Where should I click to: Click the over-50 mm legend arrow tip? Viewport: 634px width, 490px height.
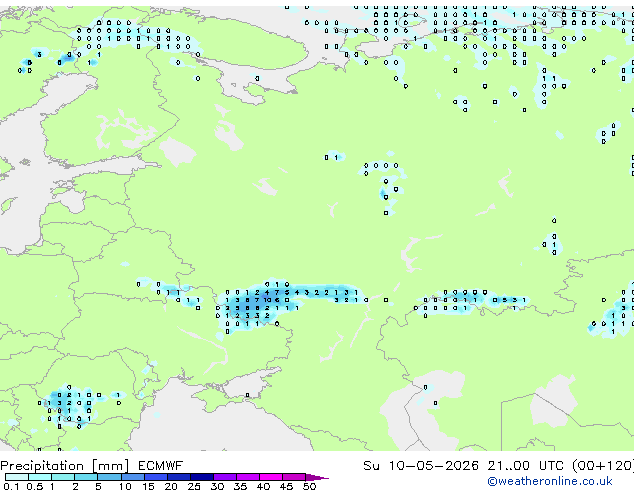[317, 477]
